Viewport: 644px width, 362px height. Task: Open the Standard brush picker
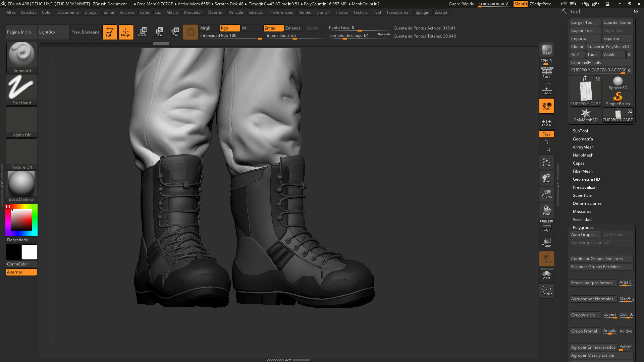tap(22, 57)
